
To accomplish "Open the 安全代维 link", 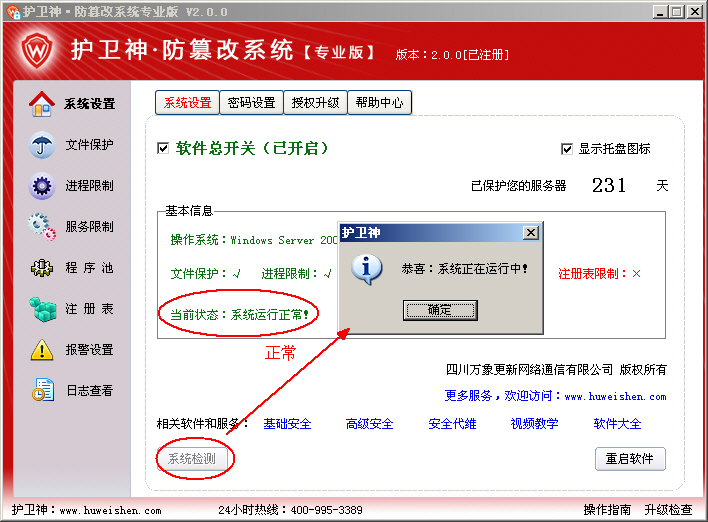I will (452, 424).
